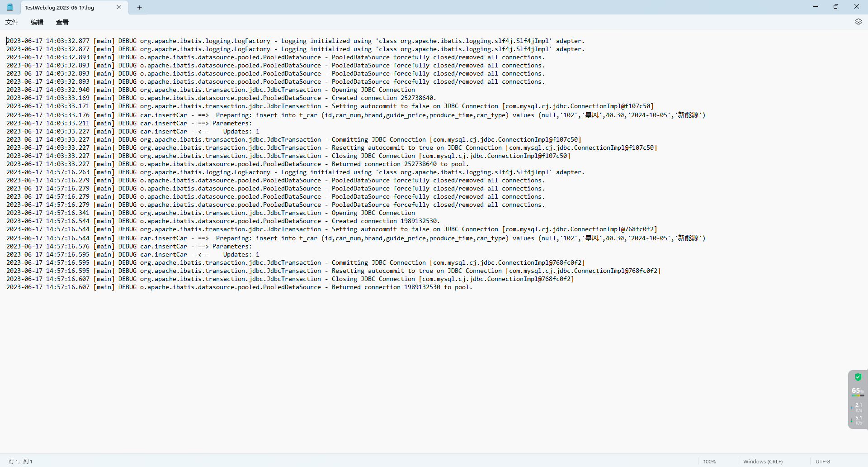Click the text 'Created connection 252738640.'
868x467 pixels.
(x=384, y=98)
